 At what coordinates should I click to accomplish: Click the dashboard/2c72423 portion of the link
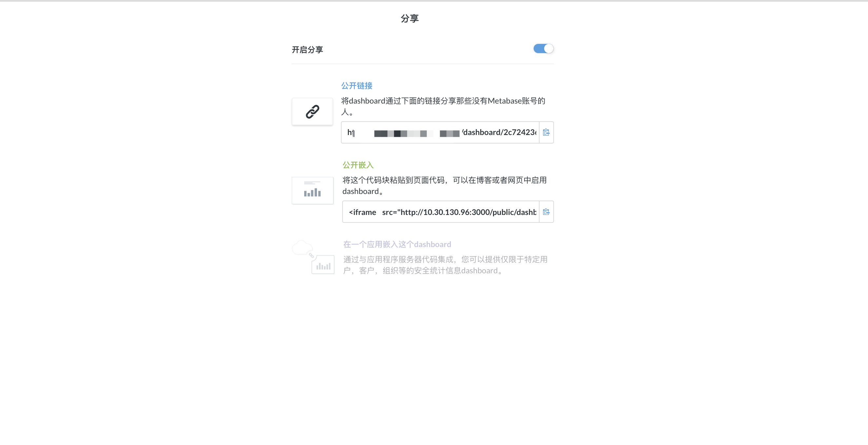click(x=499, y=132)
